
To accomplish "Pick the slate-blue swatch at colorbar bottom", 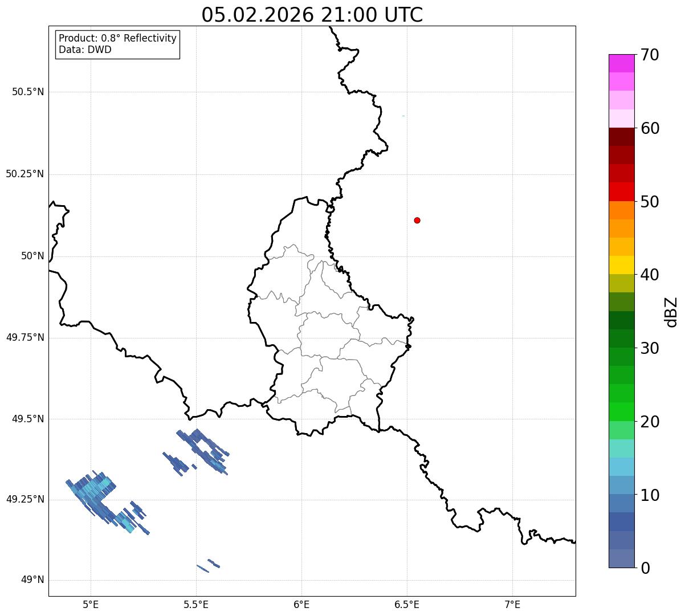I will 621,558.
